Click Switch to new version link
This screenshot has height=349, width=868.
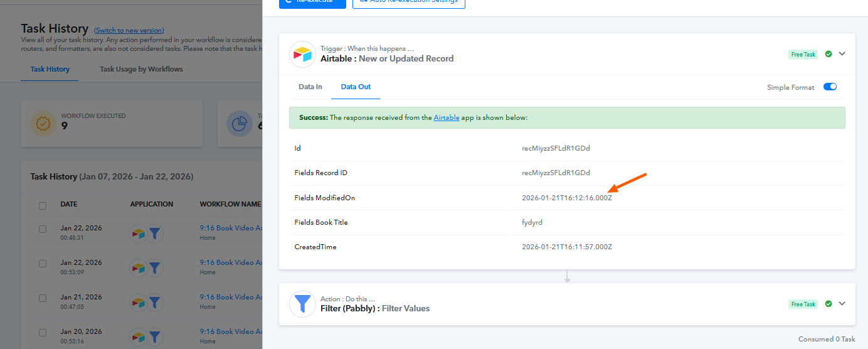129,30
